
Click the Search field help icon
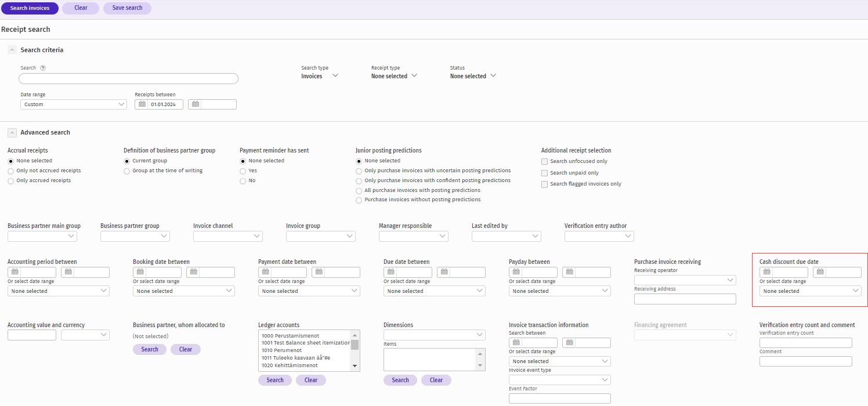[x=43, y=68]
